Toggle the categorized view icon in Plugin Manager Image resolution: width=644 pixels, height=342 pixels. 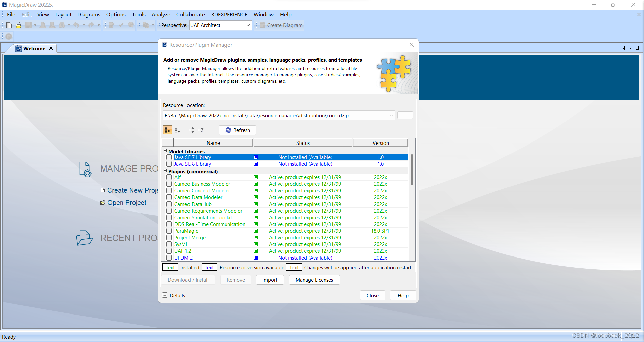[x=168, y=130]
